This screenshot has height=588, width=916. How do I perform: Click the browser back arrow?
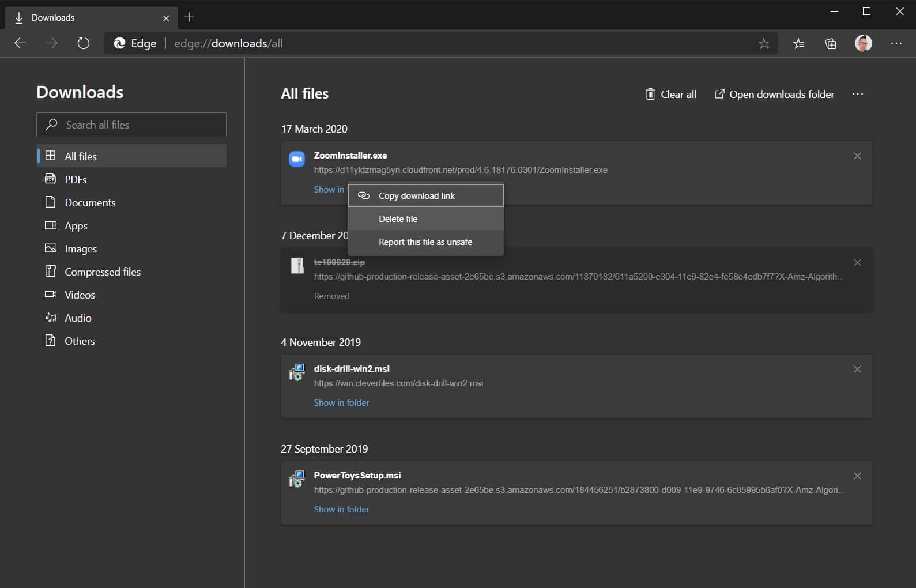(x=20, y=43)
